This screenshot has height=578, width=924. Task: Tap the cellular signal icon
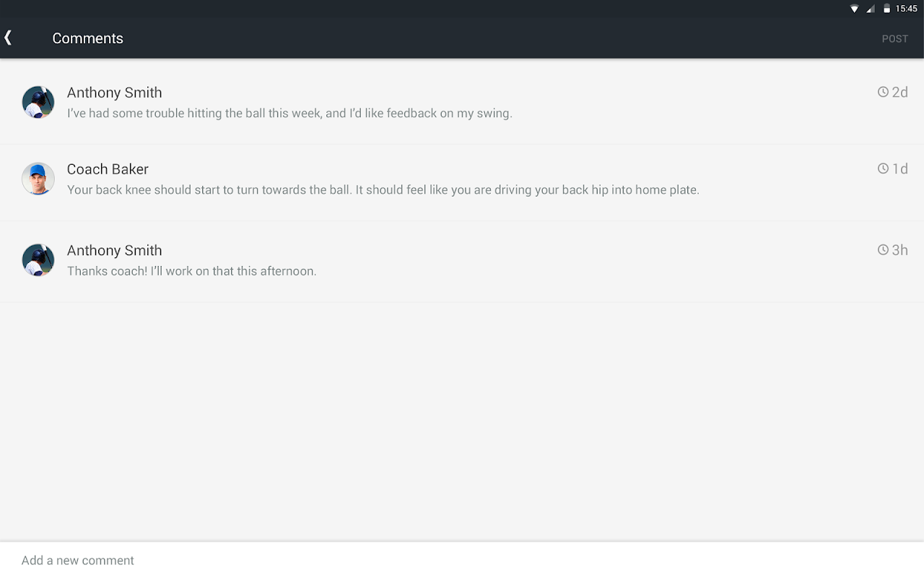(871, 9)
